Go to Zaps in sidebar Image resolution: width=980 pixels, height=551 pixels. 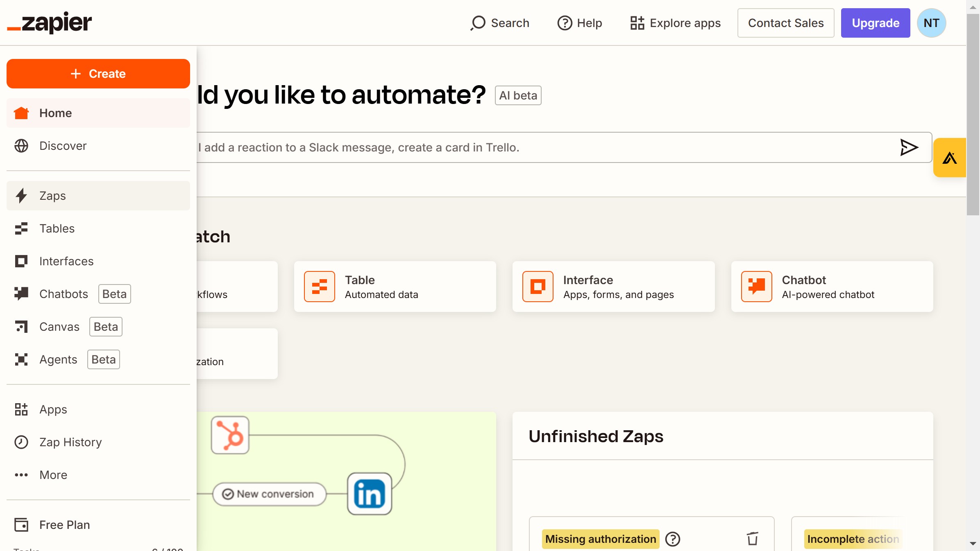(52, 196)
